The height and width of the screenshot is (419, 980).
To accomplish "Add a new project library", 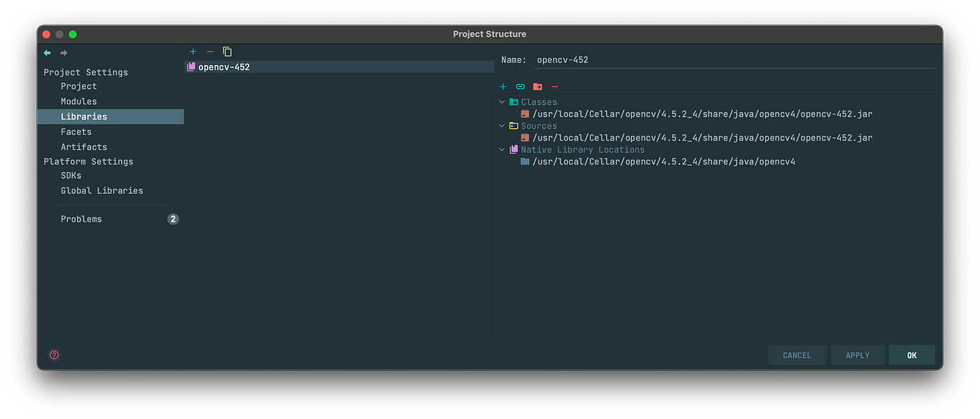I will click(193, 52).
